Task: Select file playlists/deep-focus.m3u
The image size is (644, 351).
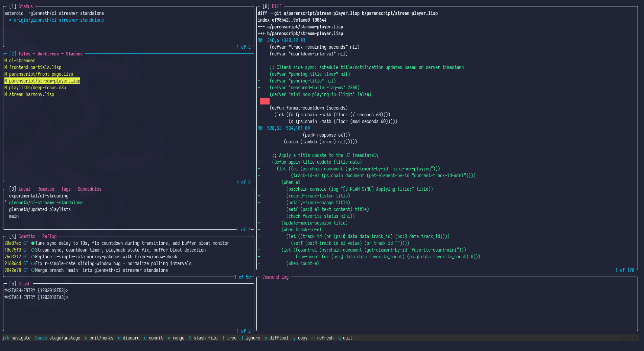Action: coord(35,88)
